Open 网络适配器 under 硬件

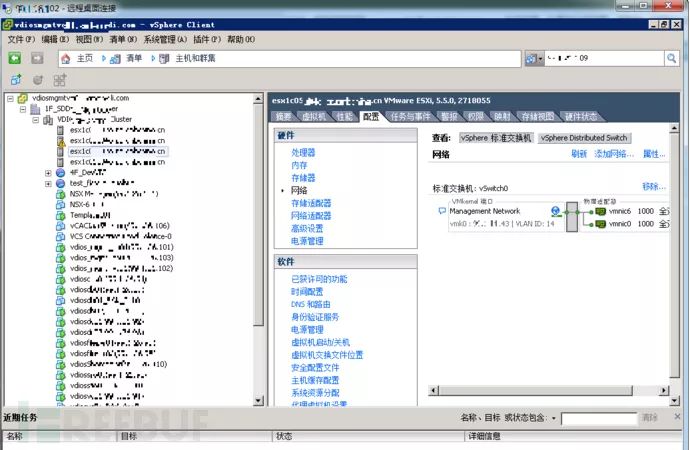tap(311, 216)
